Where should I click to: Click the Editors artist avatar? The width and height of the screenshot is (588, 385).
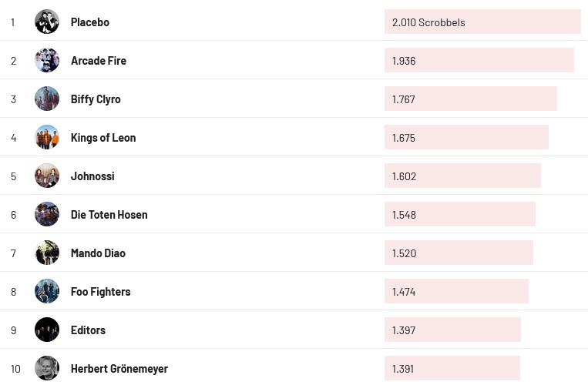[47, 330]
